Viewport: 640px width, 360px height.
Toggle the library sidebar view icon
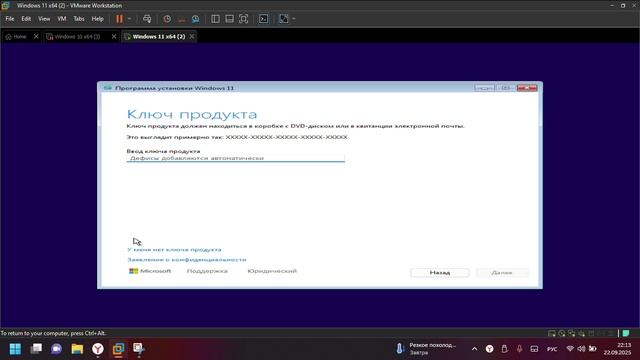215,19
